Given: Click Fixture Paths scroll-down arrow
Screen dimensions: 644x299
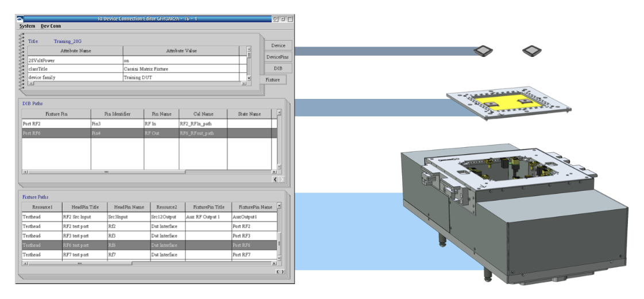Looking at the screenshot, I should pos(279,258).
